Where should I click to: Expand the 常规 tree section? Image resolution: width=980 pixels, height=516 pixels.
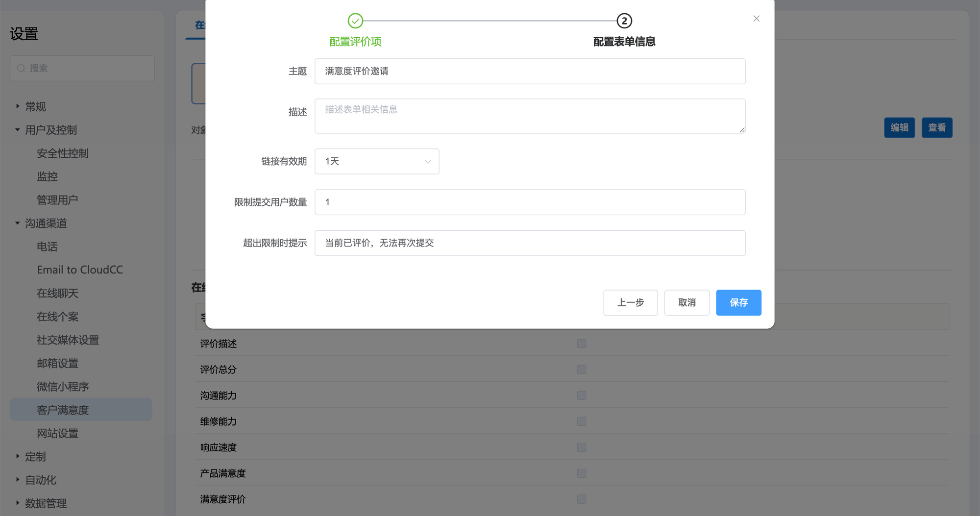[x=18, y=106]
